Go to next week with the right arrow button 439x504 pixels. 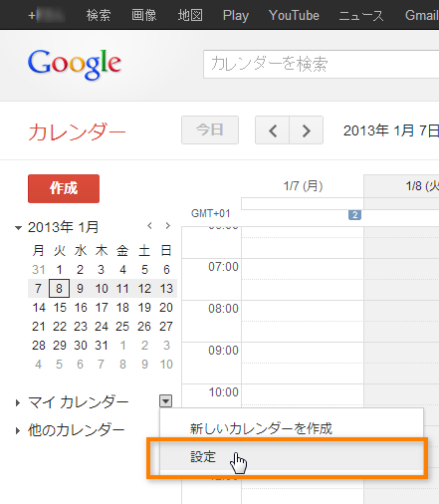[307, 130]
